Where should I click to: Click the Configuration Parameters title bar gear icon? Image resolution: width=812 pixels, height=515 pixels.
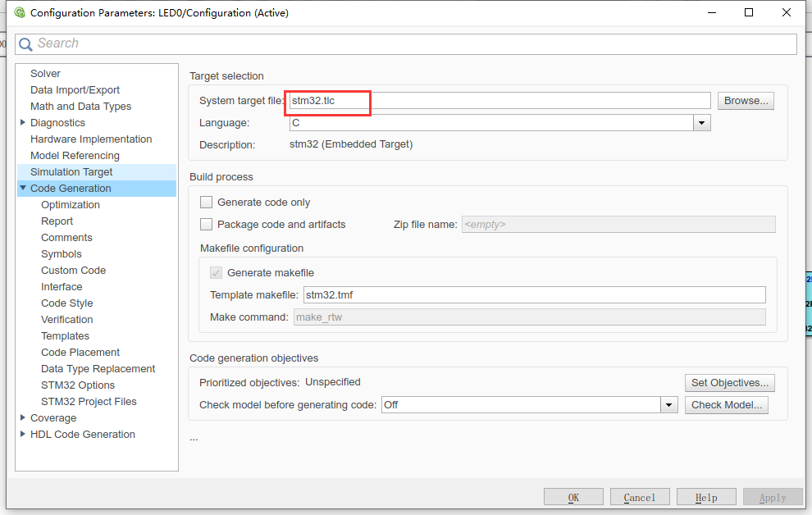(20, 12)
